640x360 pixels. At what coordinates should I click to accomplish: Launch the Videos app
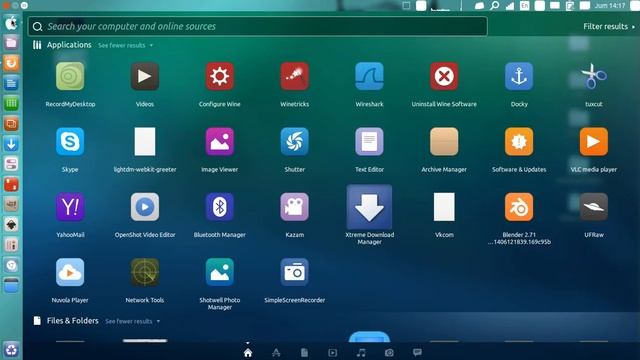pyautogui.click(x=145, y=76)
